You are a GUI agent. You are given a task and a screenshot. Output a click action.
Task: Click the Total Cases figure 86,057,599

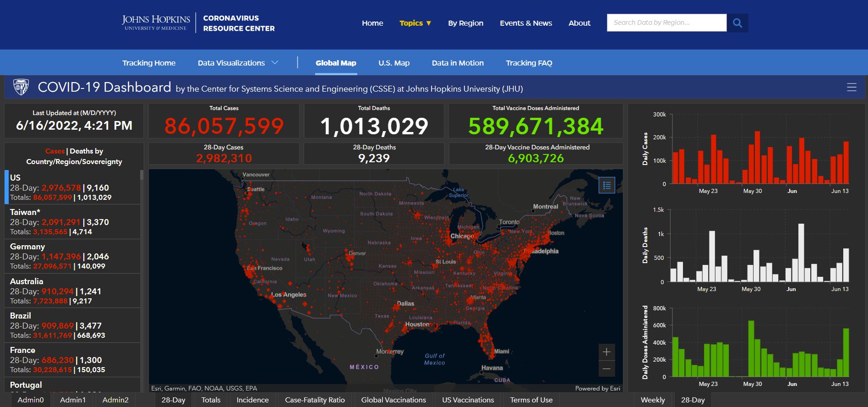tap(224, 126)
